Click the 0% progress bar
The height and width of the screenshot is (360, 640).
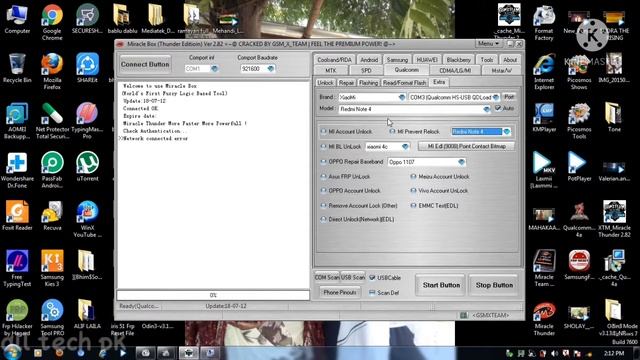[x=213, y=295]
